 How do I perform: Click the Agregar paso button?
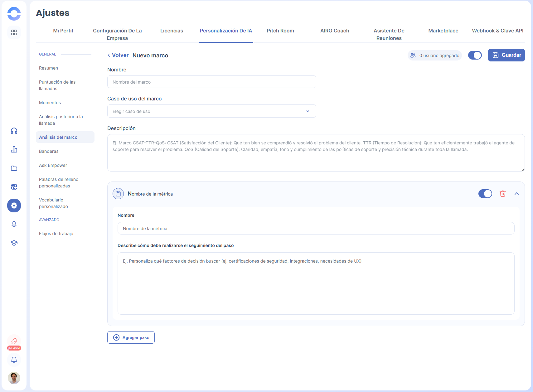131,337
